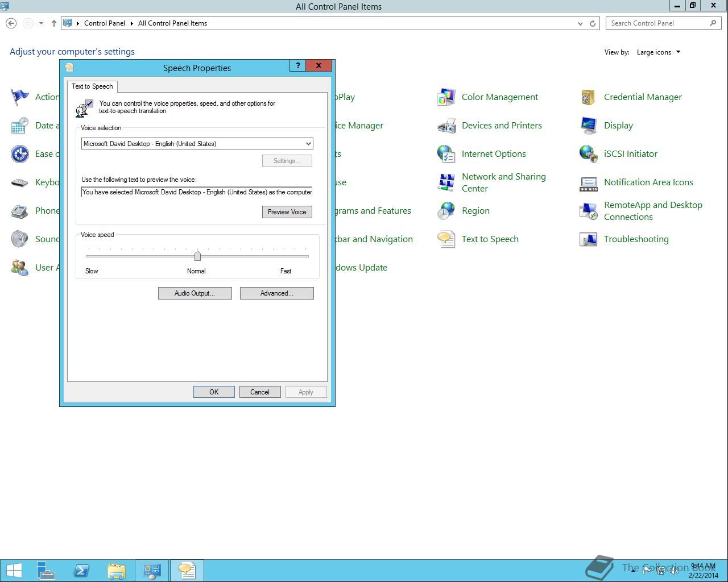Open the Region globe icon

(446, 211)
